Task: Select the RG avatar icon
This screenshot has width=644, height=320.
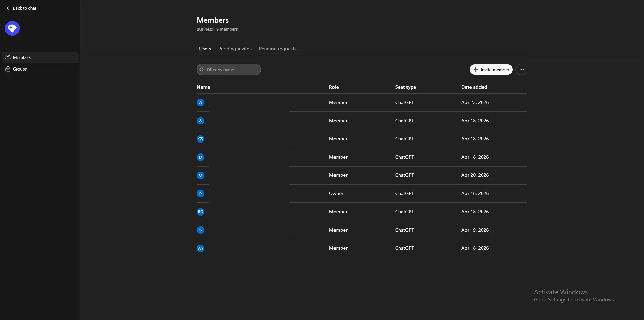Action: [201, 212]
